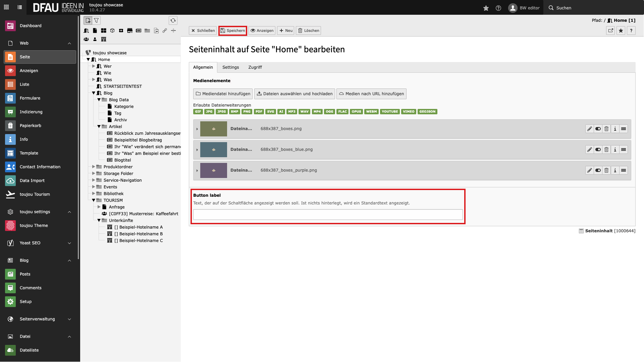Open record in new window icon
Screen dimensions: 644x362
click(610, 31)
